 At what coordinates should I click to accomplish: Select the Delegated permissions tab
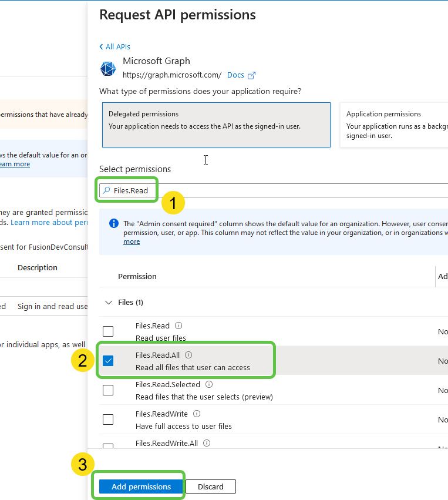click(216, 125)
